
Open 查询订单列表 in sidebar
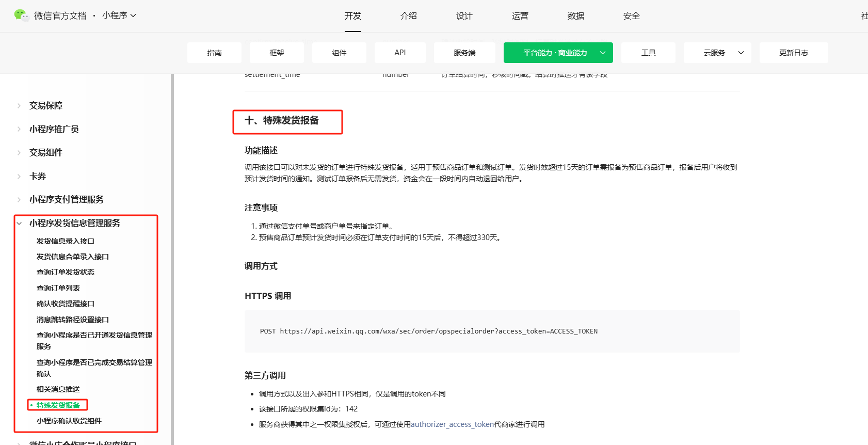[x=58, y=288]
